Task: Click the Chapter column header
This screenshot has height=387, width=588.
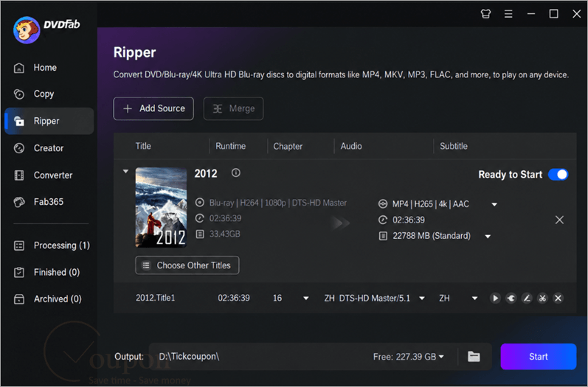Action: (x=288, y=146)
